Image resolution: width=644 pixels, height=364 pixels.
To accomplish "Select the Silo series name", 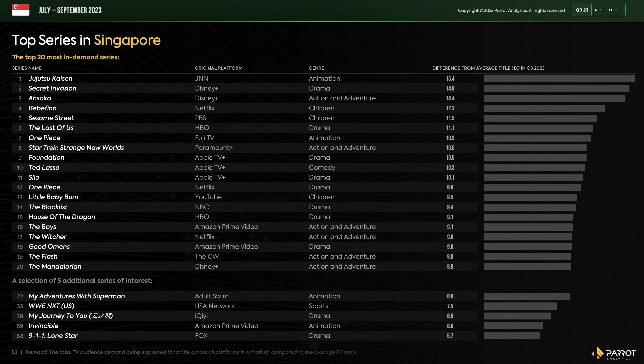I will [34, 177].
